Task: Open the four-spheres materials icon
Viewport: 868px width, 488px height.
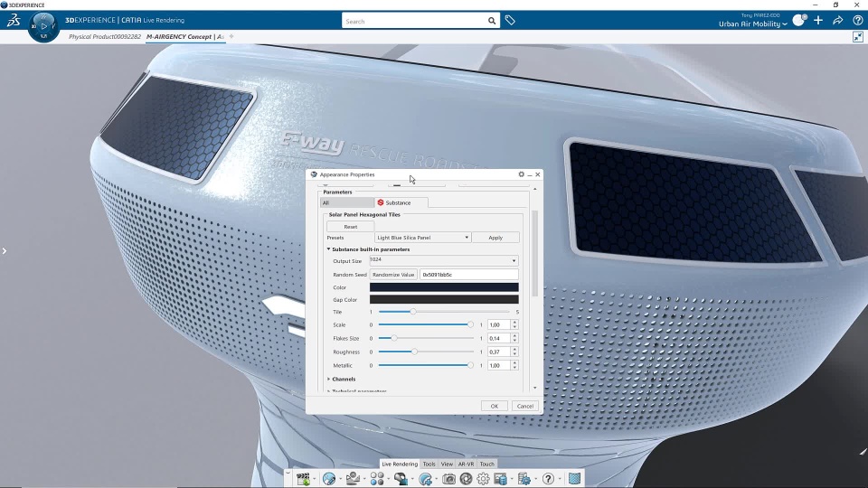Action: click(x=377, y=479)
